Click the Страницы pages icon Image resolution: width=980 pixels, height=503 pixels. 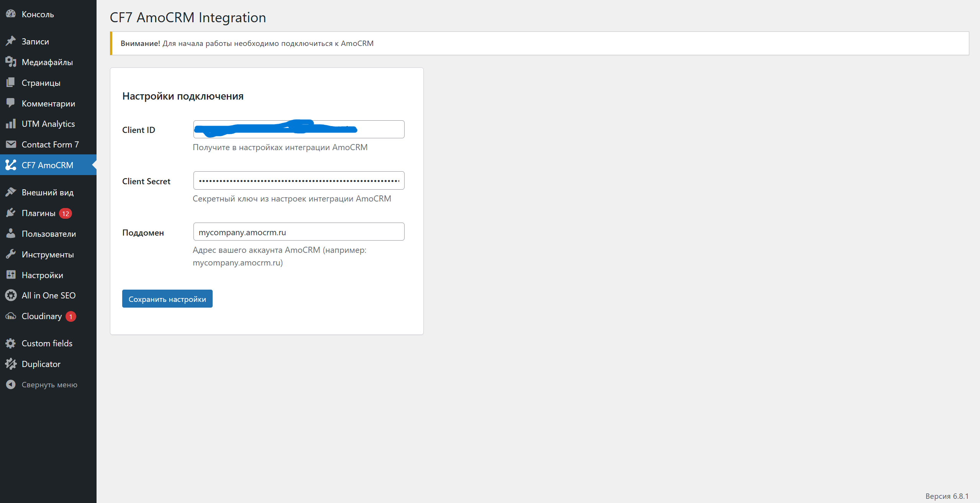pyautogui.click(x=11, y=82)
